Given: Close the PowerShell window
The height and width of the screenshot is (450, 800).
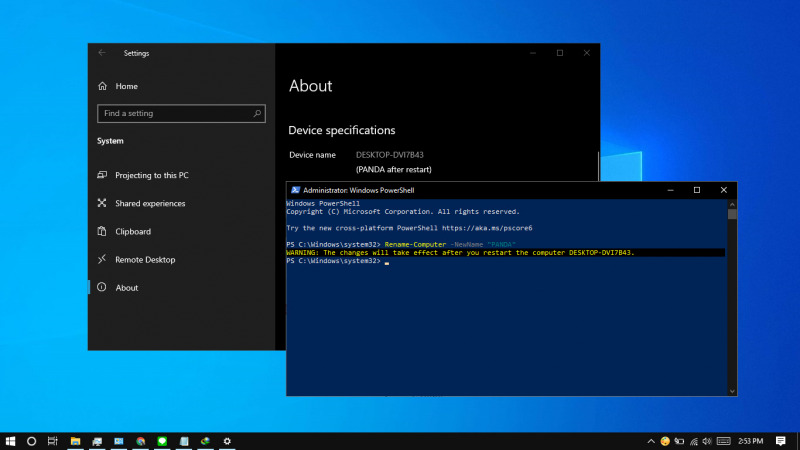Looking at the screenshot, I should pyautogui.click(x=723, y=190).
